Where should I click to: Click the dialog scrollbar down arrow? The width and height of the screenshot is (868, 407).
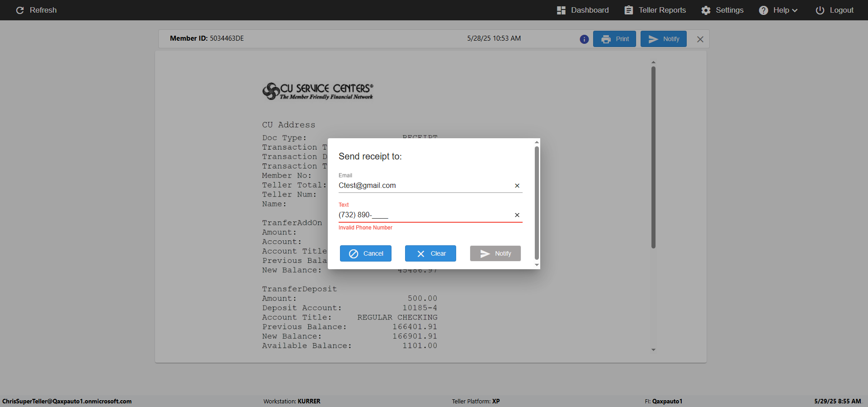click(x=537, y=265)
